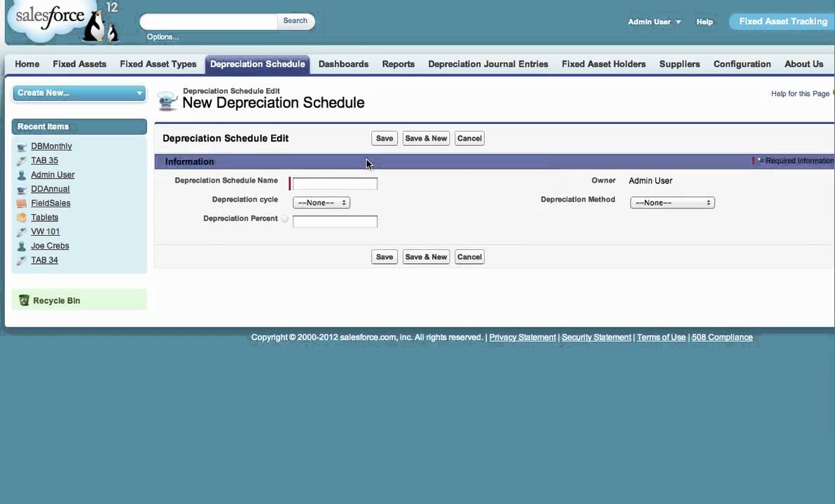The image size is (835, 504).
Task: Open Help for this Page link
Action: [x=801, y=94]
